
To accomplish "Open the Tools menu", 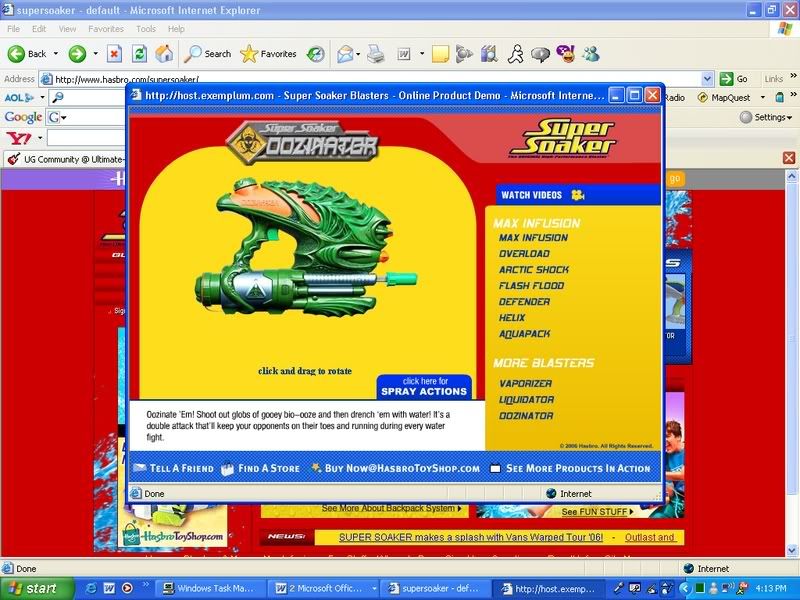I will click(146, 29).
